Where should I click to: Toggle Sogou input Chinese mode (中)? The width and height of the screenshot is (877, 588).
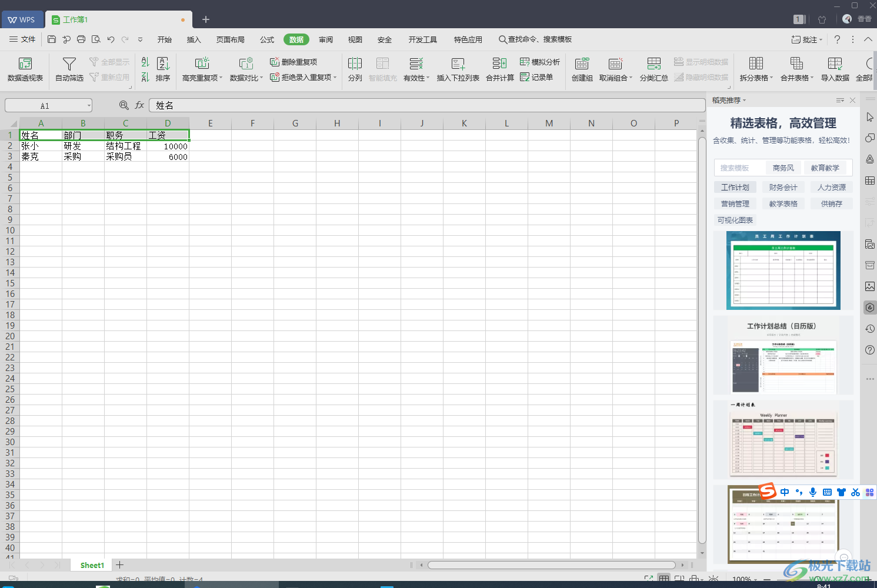coord(785,492)
